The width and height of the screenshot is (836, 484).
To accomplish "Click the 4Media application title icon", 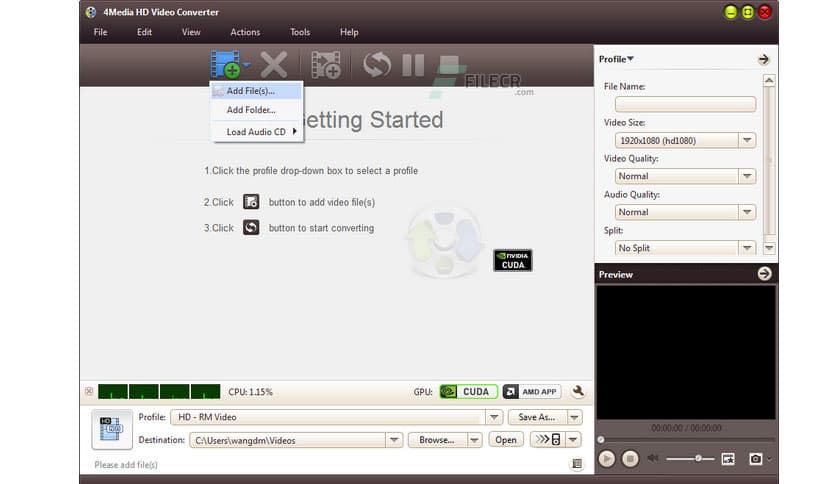I will point(91,12).
